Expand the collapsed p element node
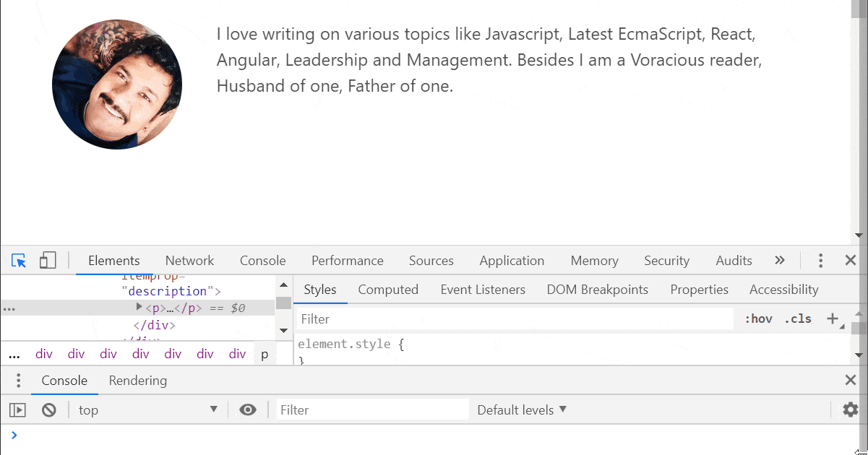Image resolution: width=868 pixels, height=455 pixels. click(139, 308)
